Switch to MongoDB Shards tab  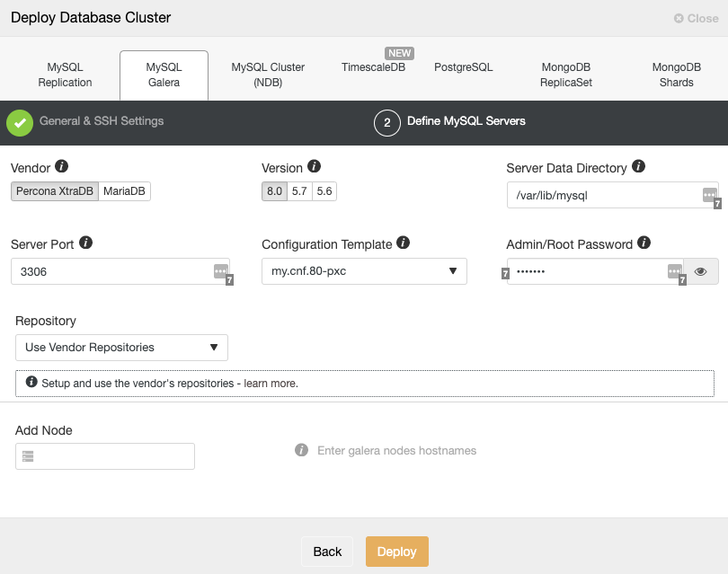677,75
